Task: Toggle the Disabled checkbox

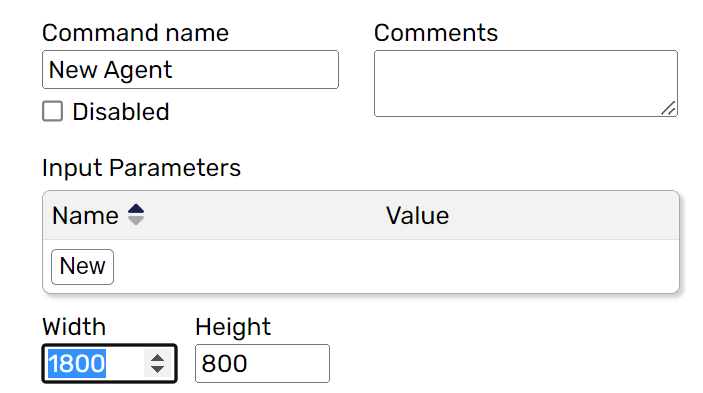Action: tap(52, 111)
